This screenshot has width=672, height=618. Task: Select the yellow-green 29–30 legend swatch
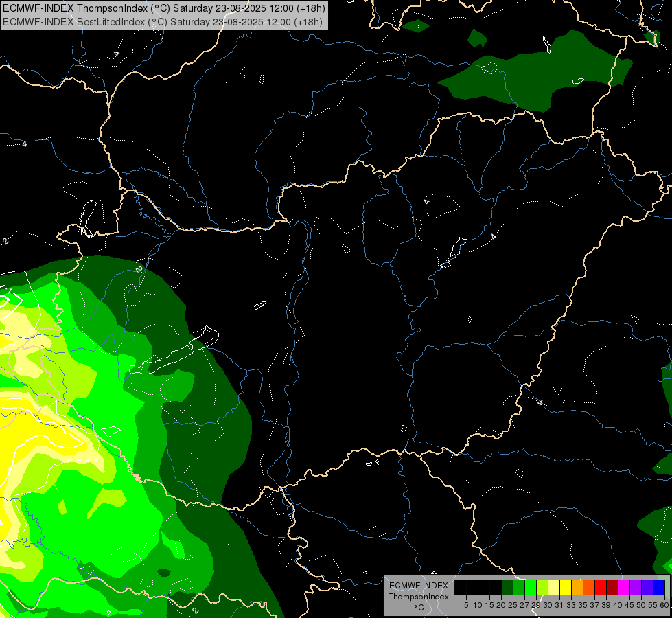coord(542,587)
